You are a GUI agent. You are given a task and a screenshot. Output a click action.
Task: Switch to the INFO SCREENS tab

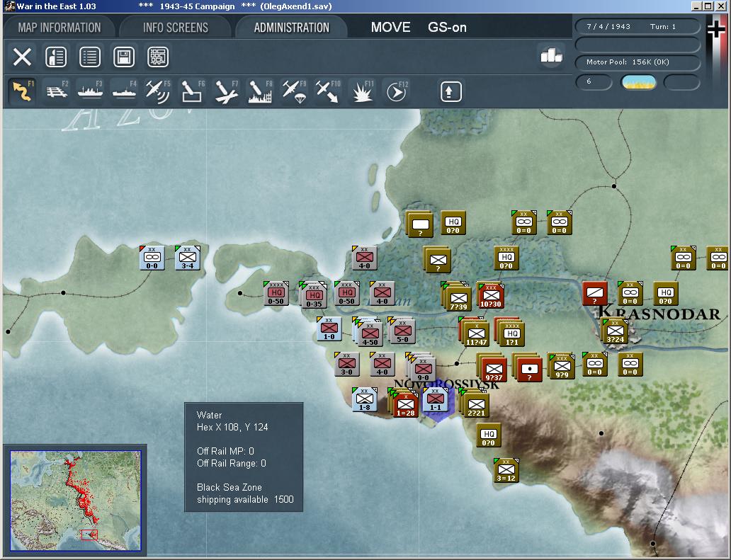175,28
